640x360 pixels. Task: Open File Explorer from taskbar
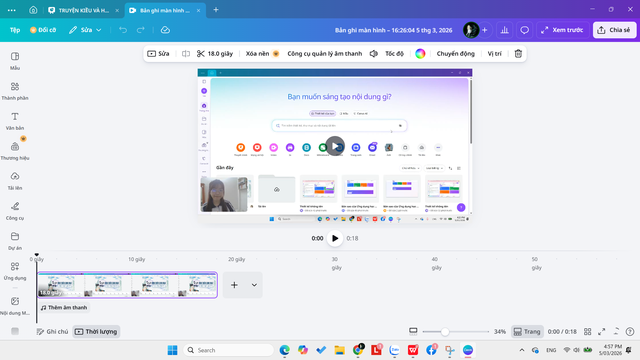(x=340, y=350)
